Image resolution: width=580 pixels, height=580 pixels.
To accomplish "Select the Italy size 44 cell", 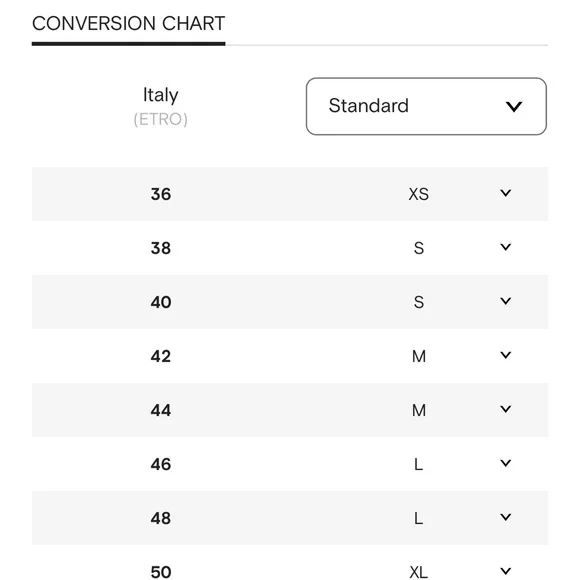I will [x=161, y=410].
